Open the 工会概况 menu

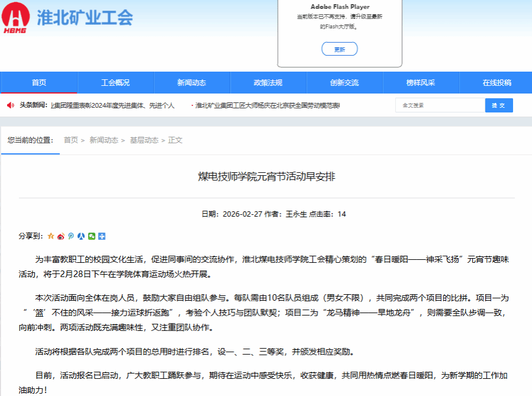(x=115, y=83)
